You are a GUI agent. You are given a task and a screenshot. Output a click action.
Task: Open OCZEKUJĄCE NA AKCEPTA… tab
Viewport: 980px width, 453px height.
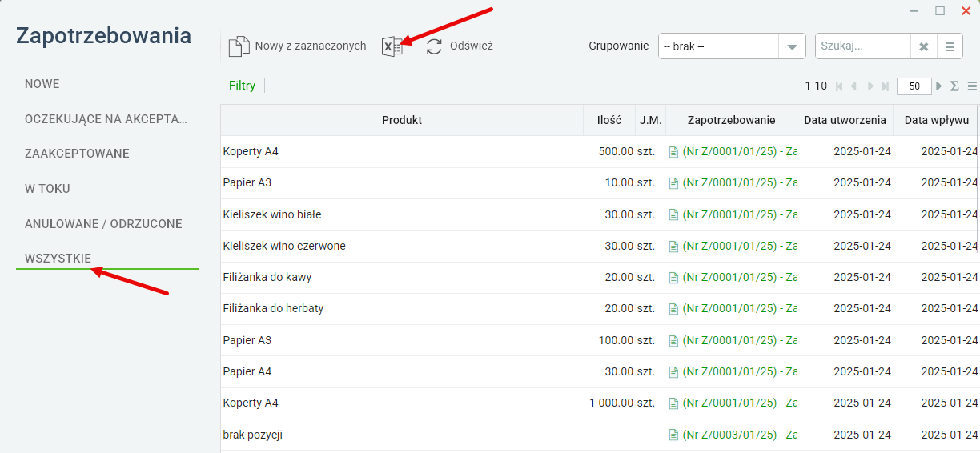(x=106, y=119)
